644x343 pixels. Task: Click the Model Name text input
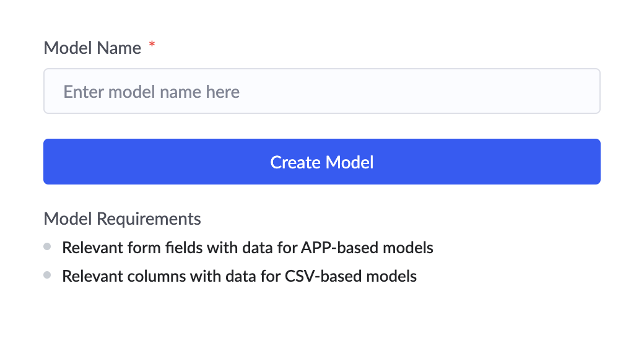[x=321, y=91]
